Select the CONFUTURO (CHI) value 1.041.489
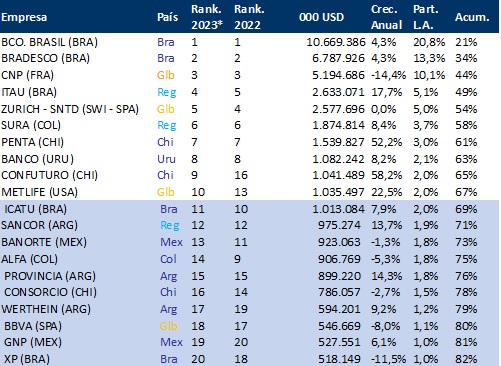501x366 pixels. point(338,175)
